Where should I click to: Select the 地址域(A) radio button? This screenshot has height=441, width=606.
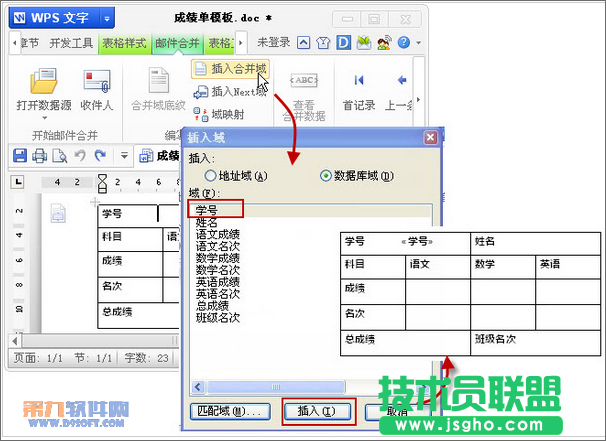tap(210, 176)
